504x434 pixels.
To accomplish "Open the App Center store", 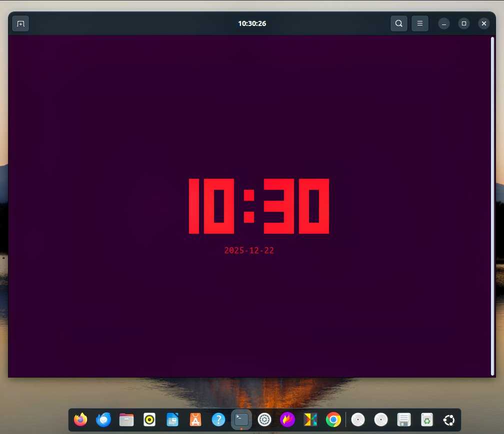I will [195, 420].
